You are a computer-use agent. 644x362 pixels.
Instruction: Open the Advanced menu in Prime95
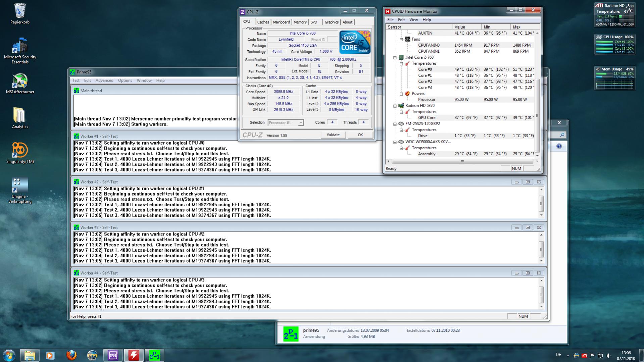[104, 81]
